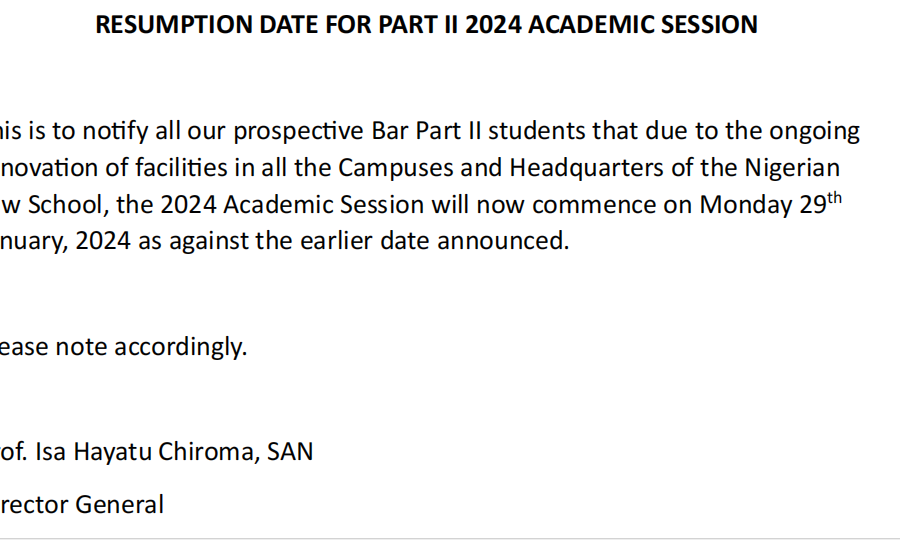Click the date text 'Monday 29th'
The image size is (900, 540).
coord(770,204)
